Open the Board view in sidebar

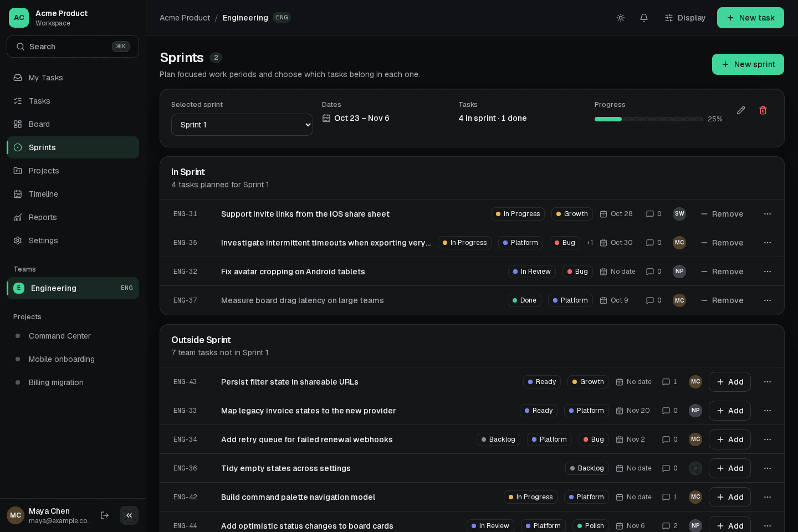(73, 124)
